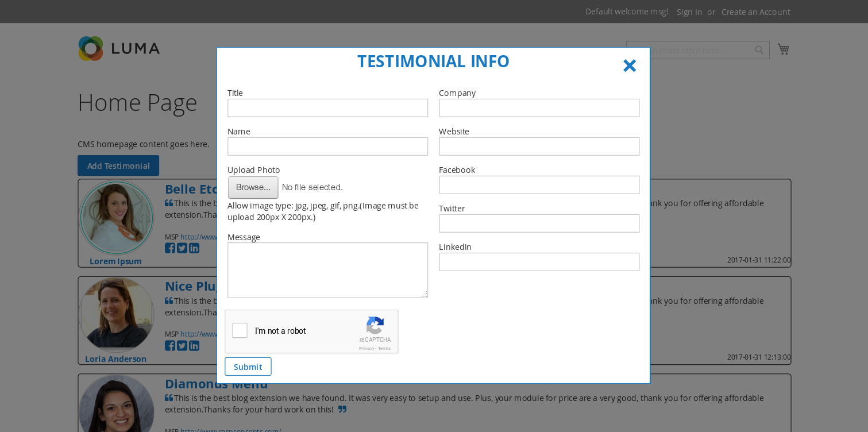Click the Loria Anderson name label
This screenshot has height=432, width=868.
click(x=115, y=359)
